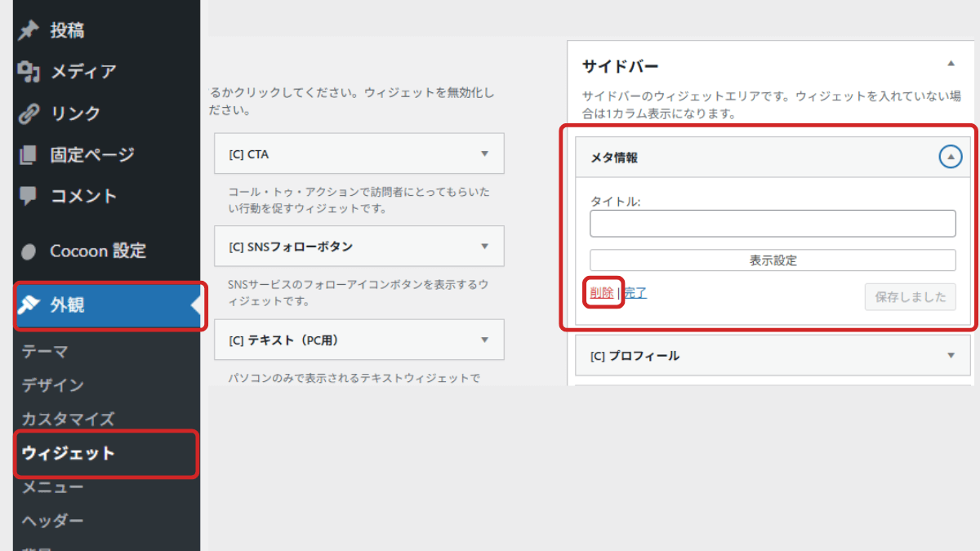Image resolution: width=980 pixels, height=551 pixels.
Task: Open the デザイン submenu item
Action: 52,384
